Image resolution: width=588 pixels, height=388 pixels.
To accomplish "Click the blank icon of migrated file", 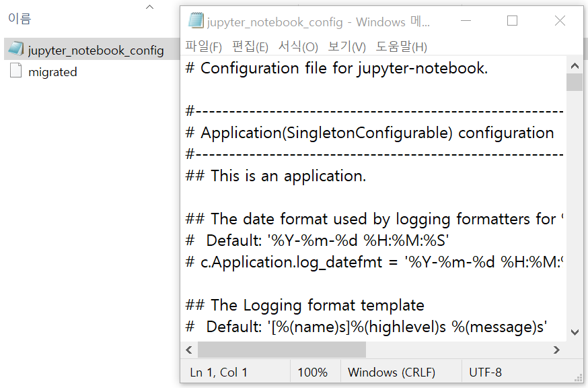I will (x=15, y=70).
